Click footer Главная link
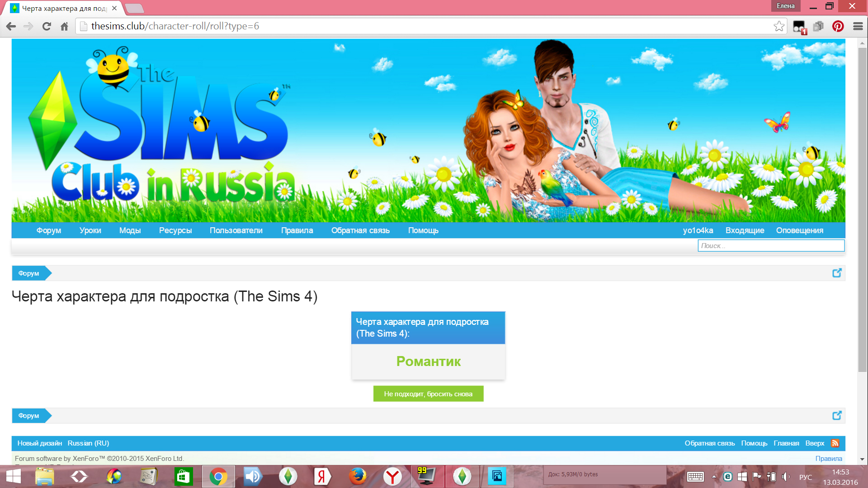This screenshot has height=488, width=868. pos(786,443)
